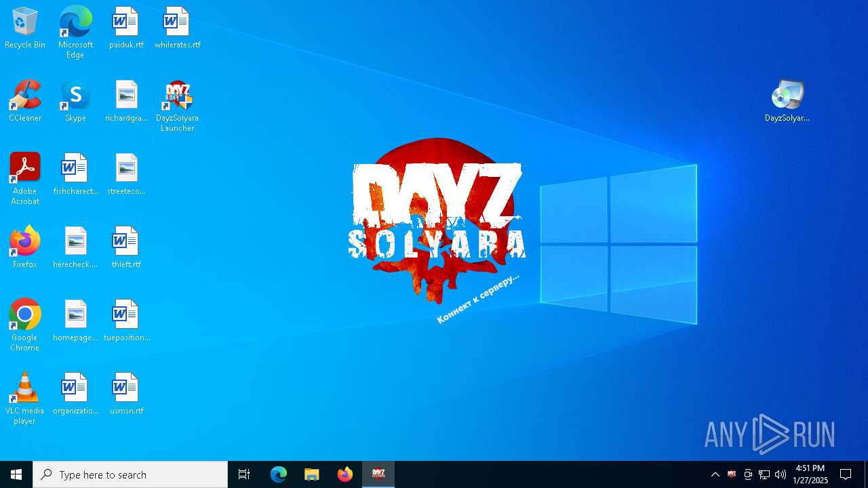Image resolution: width=868 pixels, height=488 pixels.
Task: Open Task View on the taskbar
Action: coord(244,474)
